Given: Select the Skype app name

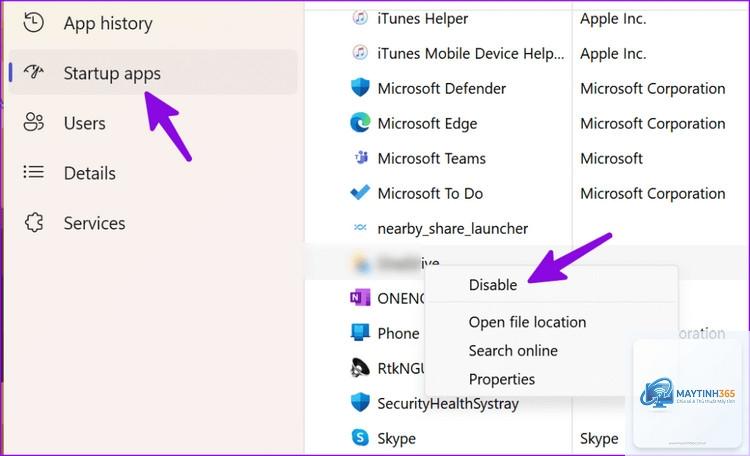Looking at the screenshot, I should [x=397, y=438].
